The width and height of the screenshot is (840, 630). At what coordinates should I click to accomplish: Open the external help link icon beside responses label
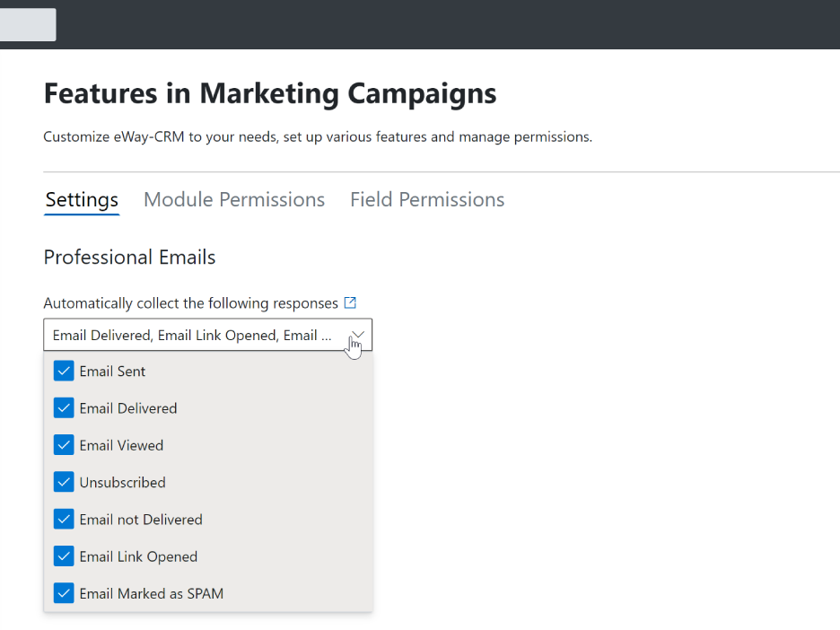(350, 302)
